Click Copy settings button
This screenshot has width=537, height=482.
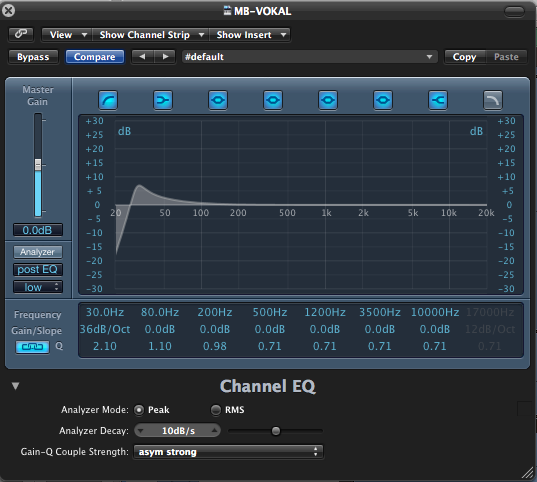click(465, 57)
